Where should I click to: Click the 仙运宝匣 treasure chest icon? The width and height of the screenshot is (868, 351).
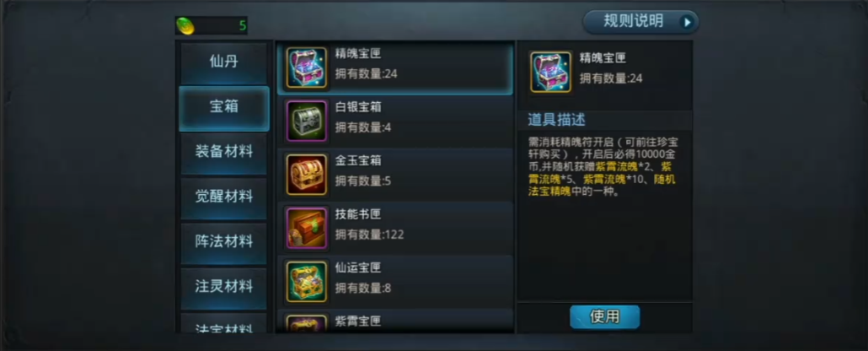(307, 282)
